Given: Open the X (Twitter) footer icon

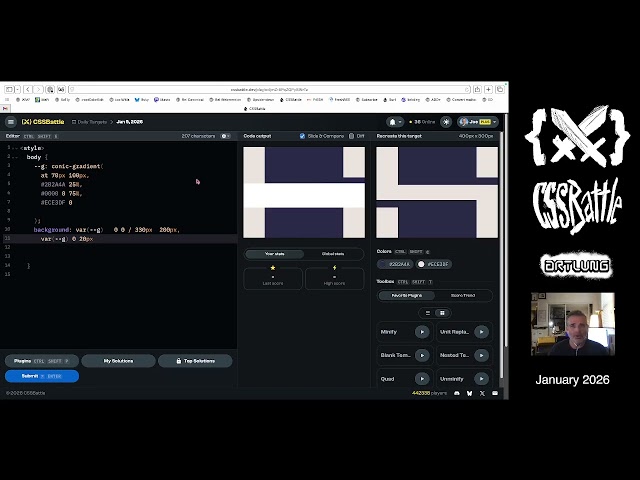Looking at the screenshot, I should tap(481, 393).
